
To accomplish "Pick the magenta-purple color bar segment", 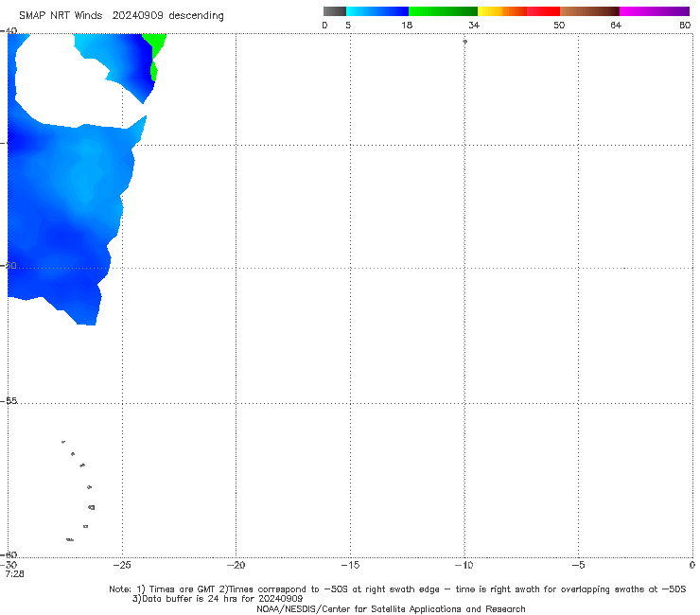I will click(654, 11).
